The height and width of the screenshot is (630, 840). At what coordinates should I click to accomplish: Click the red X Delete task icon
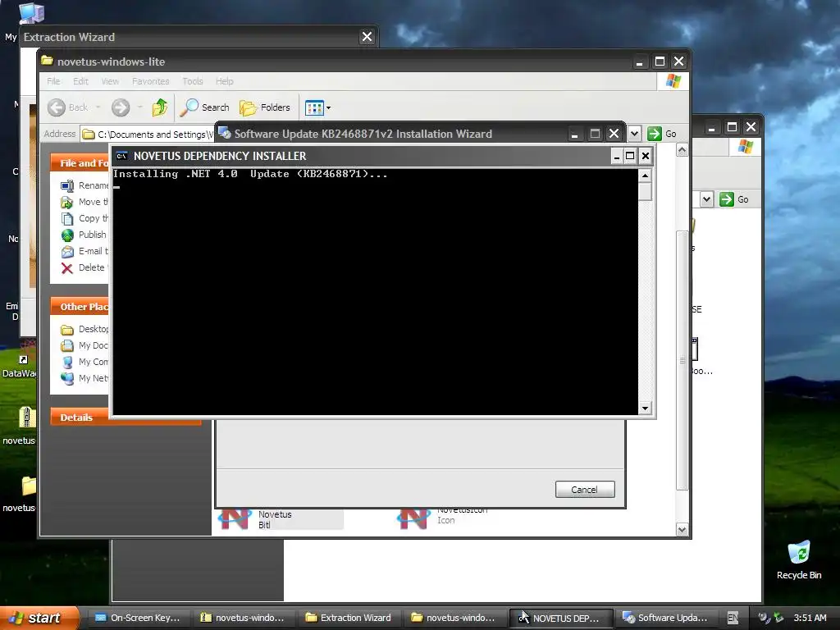(67, 268)
